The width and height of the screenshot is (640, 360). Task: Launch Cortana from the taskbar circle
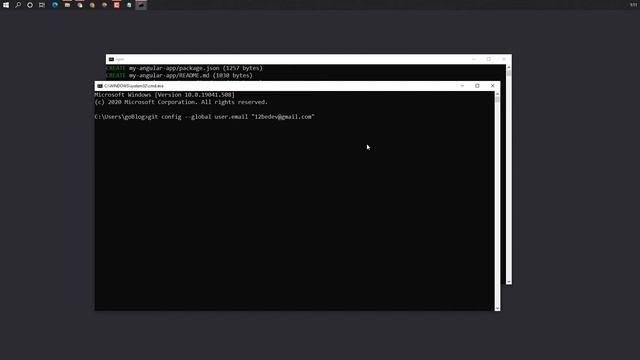click(30, 5)
